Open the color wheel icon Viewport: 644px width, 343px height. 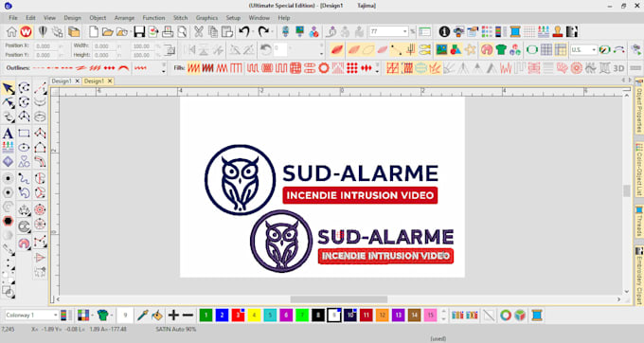click(x=506, y=316)
